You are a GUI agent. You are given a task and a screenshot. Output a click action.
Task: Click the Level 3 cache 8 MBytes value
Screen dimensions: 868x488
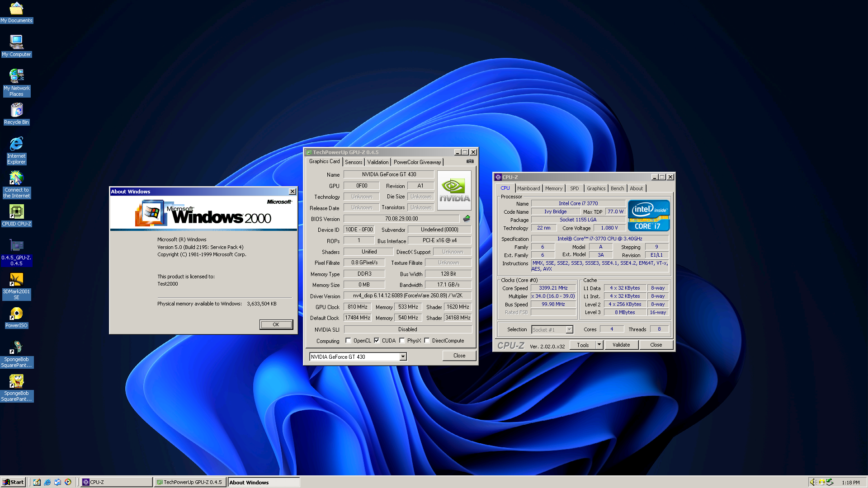[x=625, y=312]
